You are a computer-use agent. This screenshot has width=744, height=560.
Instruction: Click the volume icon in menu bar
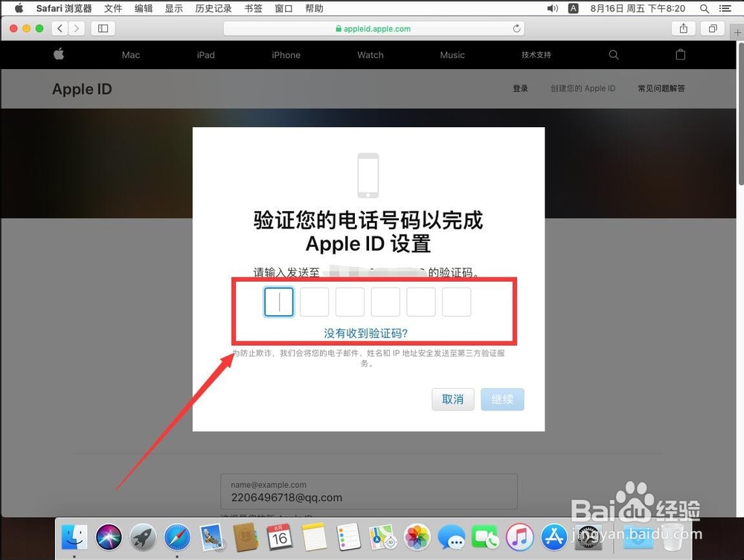pyautogui.click(x=552, y=8)
